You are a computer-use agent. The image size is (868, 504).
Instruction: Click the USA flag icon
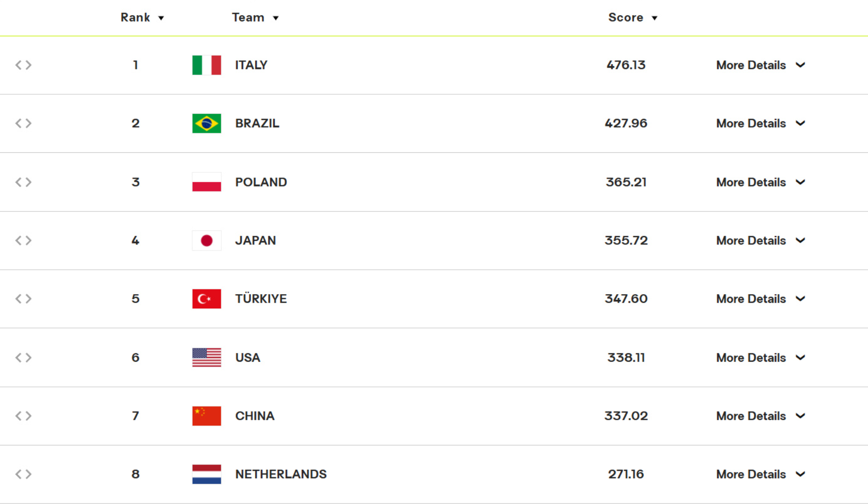click(x=207, y=357)
